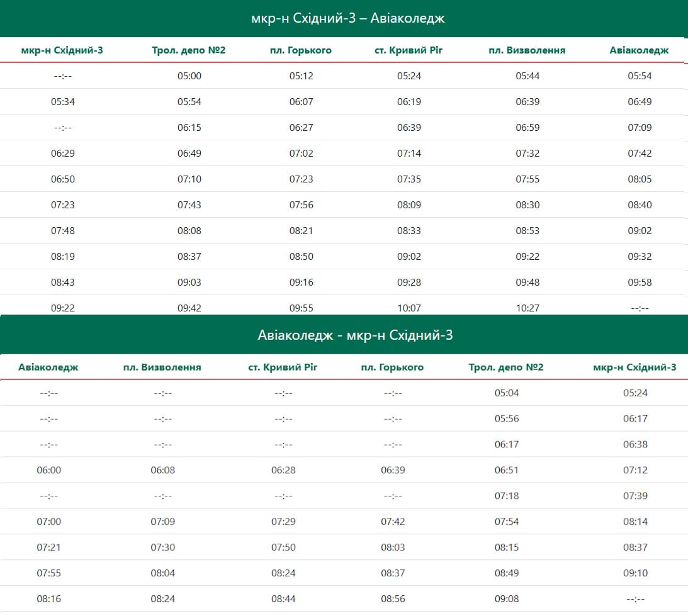Click 'мкр-н Східний-3' header in bottom table
The width and height of the screenshot is (688, 616).
point(634,367)
